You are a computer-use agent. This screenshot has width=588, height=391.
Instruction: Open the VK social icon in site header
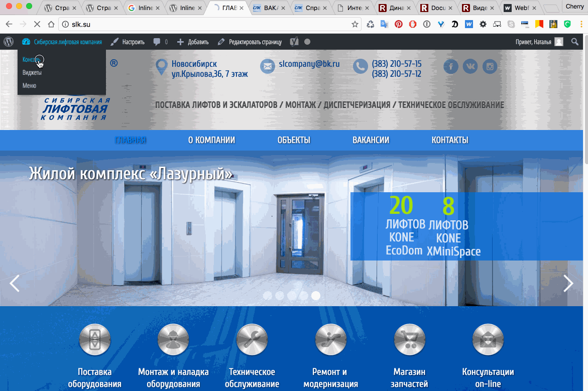tap(471, 67)
